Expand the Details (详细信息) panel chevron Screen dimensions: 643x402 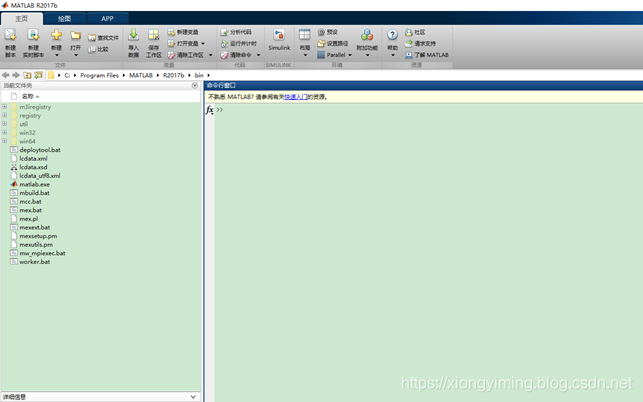[x=193, y=397]
